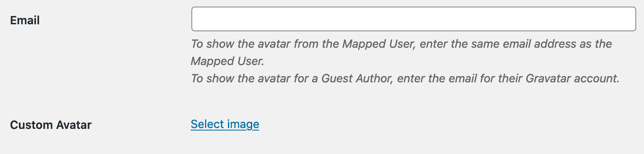Choose a custom avatar via Select image

[225, 124]
